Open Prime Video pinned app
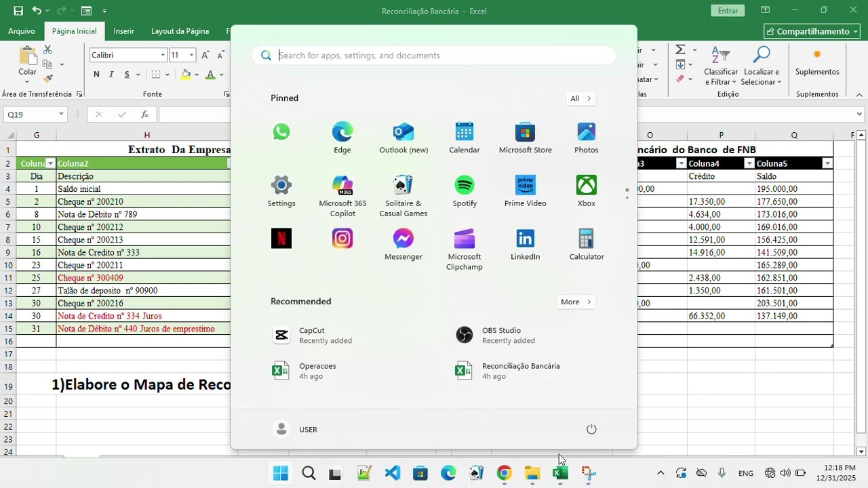868x488 pixels. pos(526,191)
